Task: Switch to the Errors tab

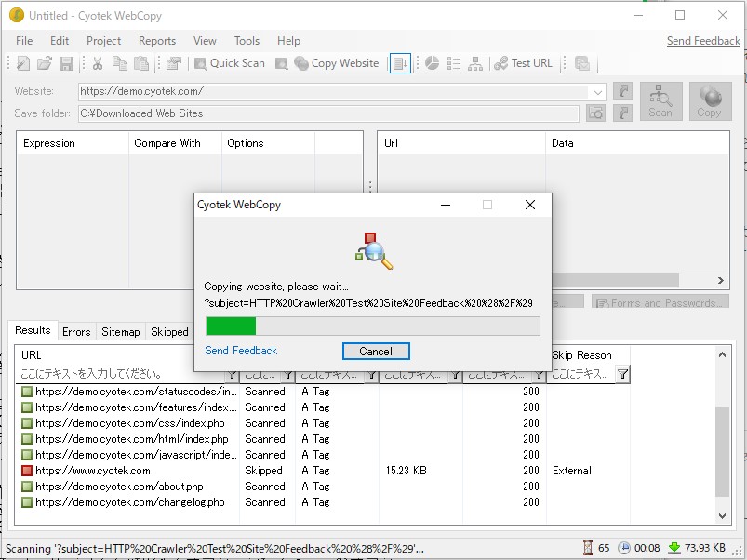Action: tap(76, 332)
